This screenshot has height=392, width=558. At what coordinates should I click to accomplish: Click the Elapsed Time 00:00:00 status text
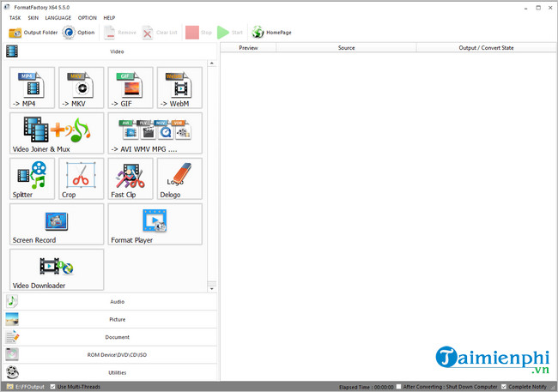(367, 387)
